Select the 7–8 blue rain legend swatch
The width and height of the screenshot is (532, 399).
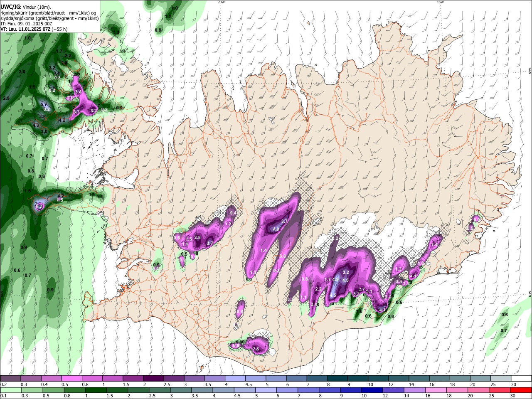308,390
